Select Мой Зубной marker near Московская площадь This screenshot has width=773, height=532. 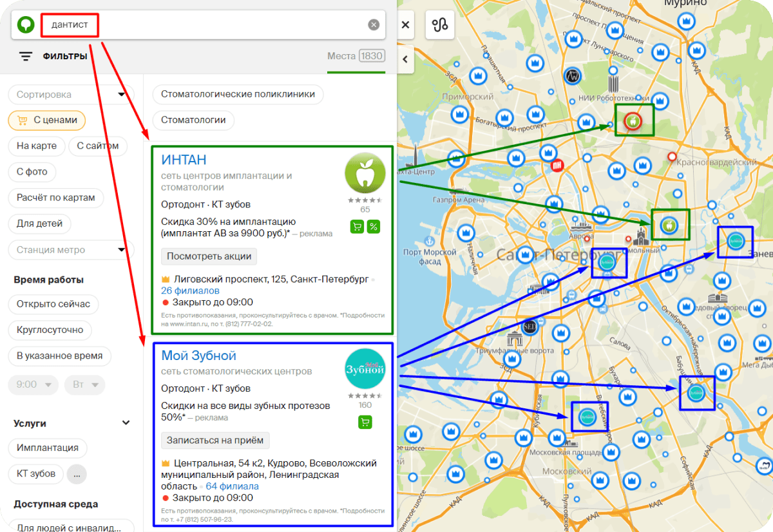click(587, 416)
